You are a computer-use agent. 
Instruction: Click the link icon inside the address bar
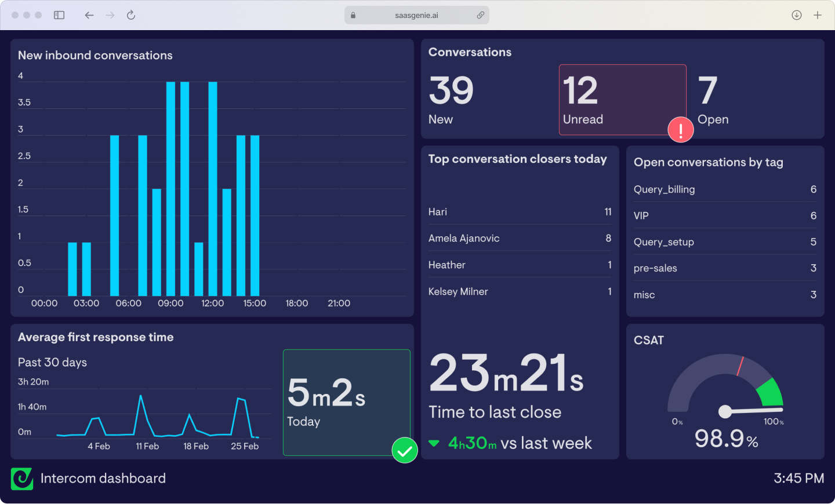point(481,15)
